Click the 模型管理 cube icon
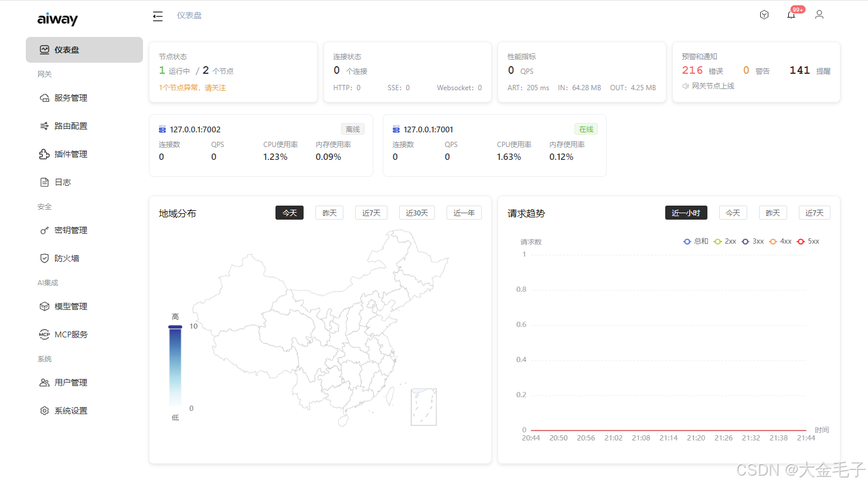The width and height of the screenshot is (868, 485). click(x=45, y=306)
